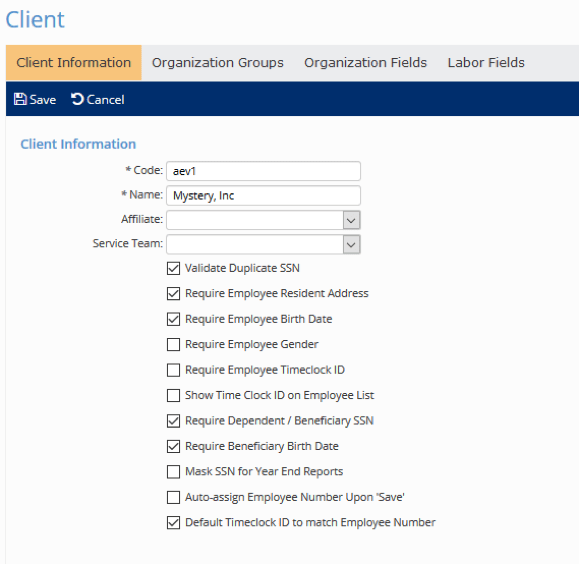
Task: Enable Auto-assign Employee Number Upon Save
Action: [174, 498]
